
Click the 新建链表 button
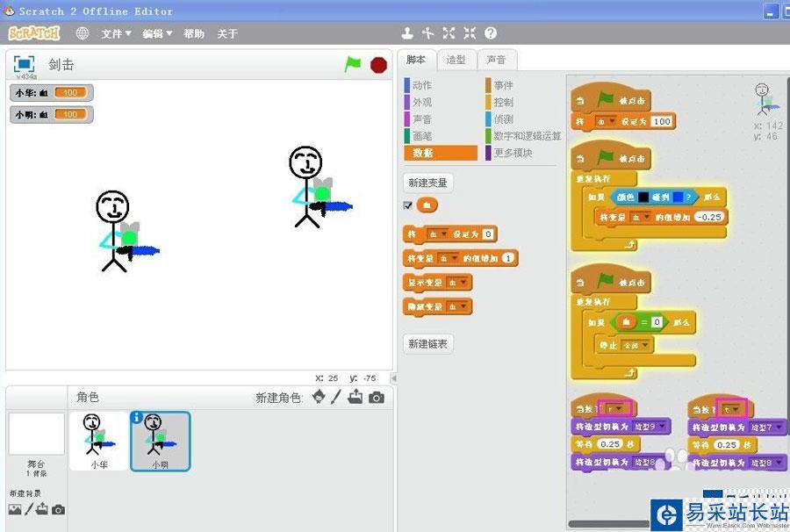click(427, 343)
